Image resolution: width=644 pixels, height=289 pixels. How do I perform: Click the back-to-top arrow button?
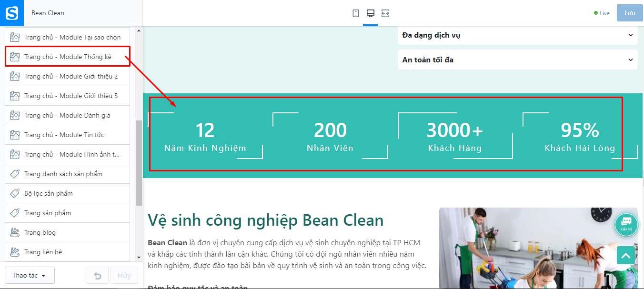pyautogui.click(x=626, y=255)
